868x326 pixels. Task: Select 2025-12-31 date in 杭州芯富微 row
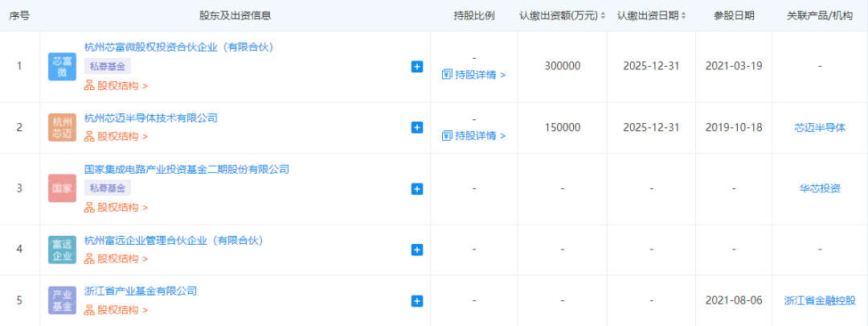(x=651, y=66)
